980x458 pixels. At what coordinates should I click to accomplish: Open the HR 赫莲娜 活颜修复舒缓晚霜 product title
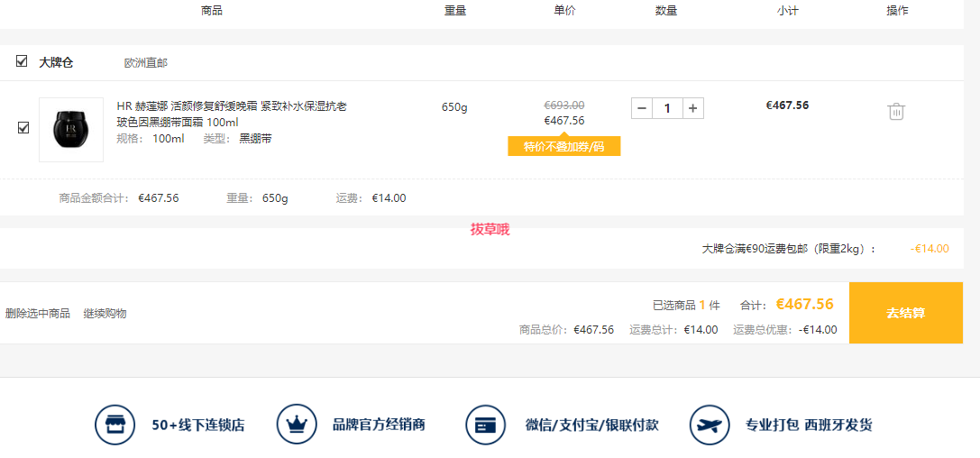click(x=232, y=114)
